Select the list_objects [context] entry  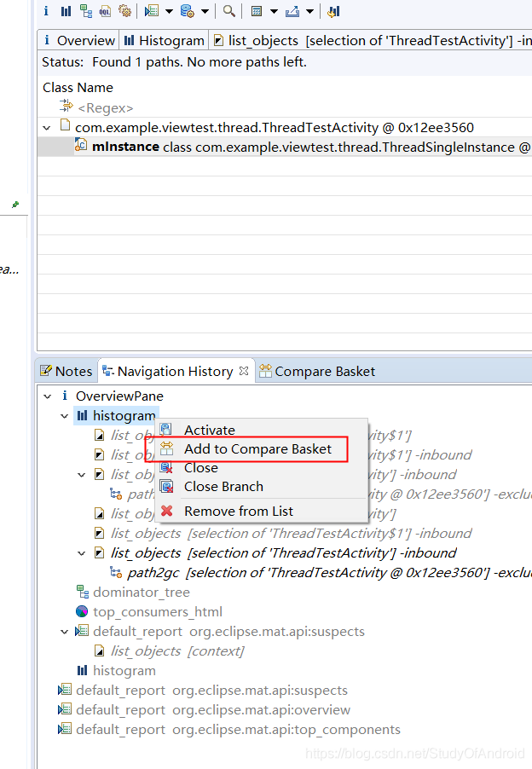(x=177, y=650)
